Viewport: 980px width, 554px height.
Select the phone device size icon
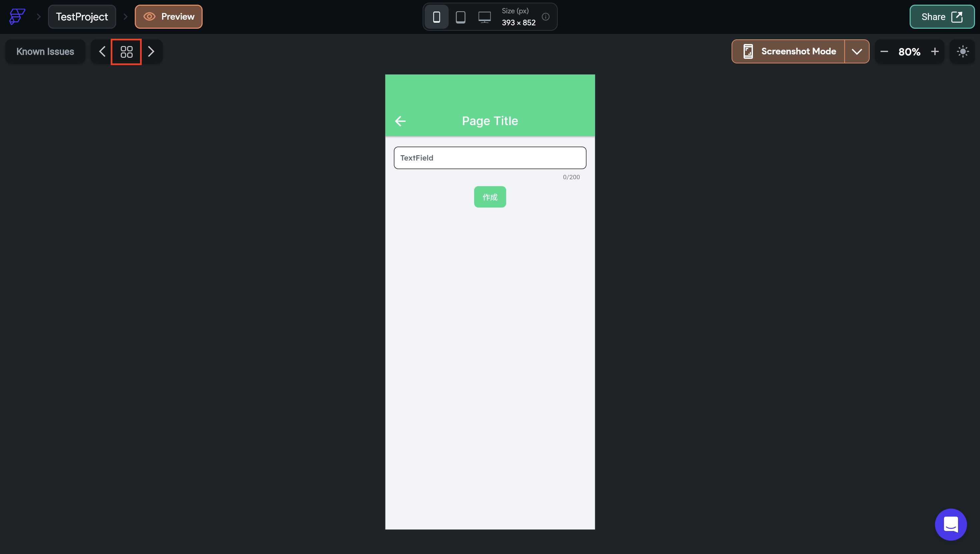[x=436, y=17]
